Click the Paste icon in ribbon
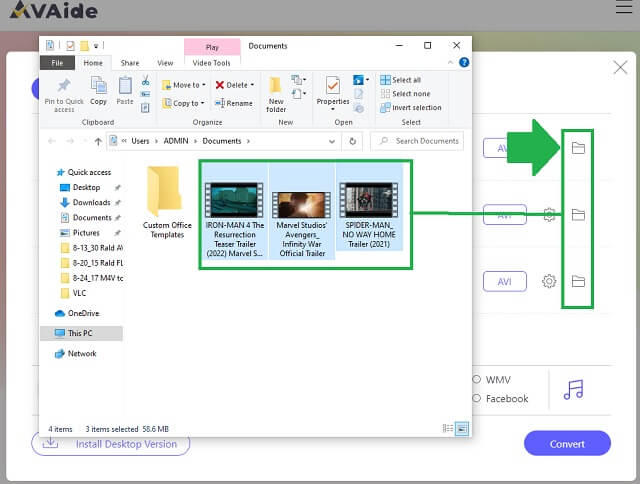 tap(125, 86)
